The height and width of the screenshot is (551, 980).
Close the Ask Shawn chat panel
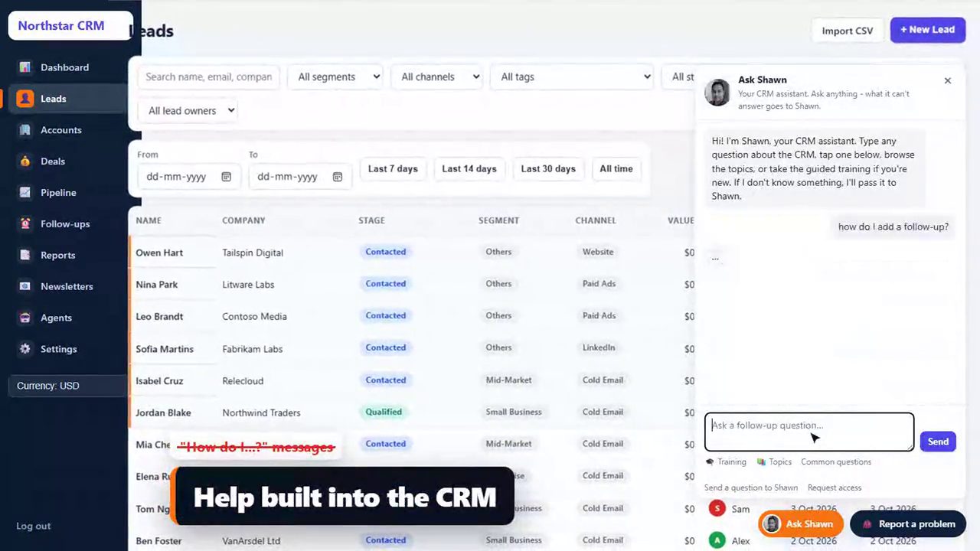[948, 80]
